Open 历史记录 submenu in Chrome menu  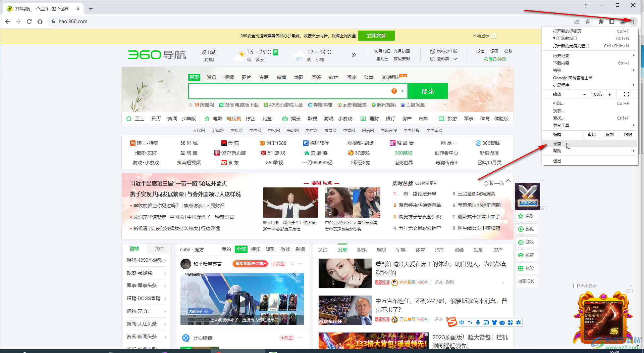[x=590, y=55]
